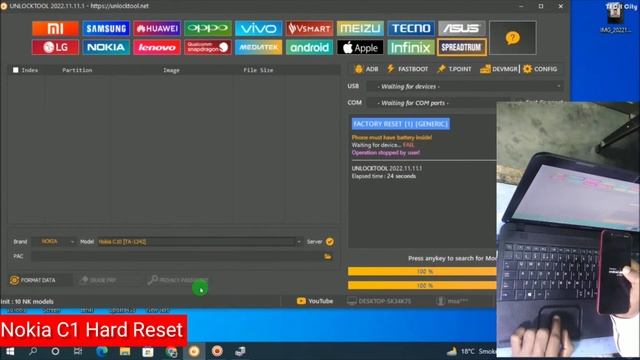The height and width of the screenshot is (360, 640).
Task: Click the 'Init : 10 NK models' status text
Action: point(27,302)
